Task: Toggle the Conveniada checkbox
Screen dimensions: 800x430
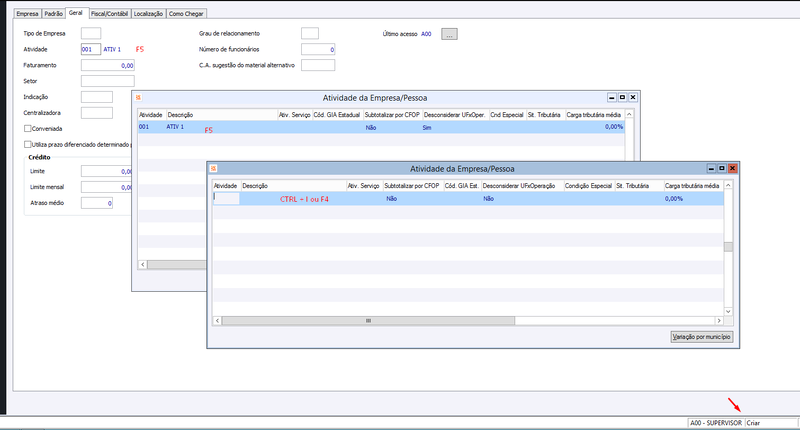Action: pos(28,129)
